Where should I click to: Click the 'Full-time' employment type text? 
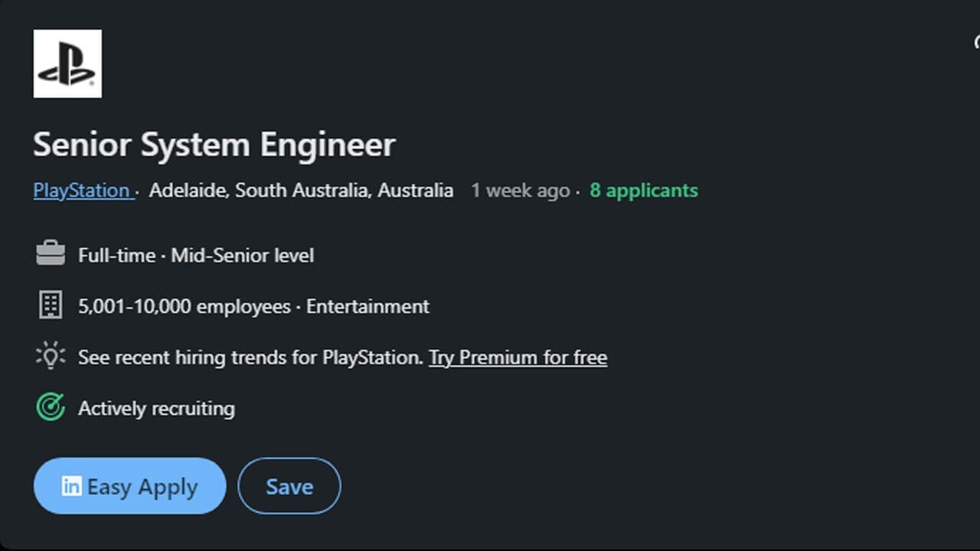tap(116, 256)
